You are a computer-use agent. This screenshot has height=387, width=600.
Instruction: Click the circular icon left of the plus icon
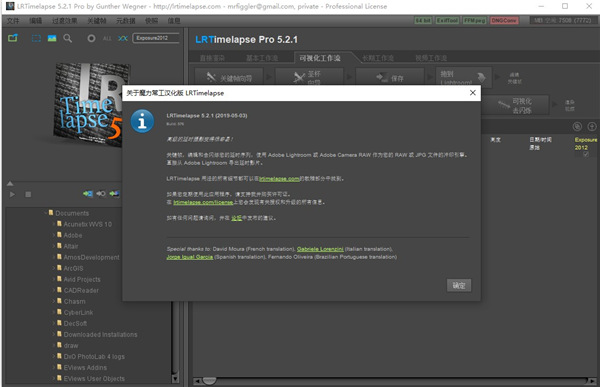(x=577, y=126)
